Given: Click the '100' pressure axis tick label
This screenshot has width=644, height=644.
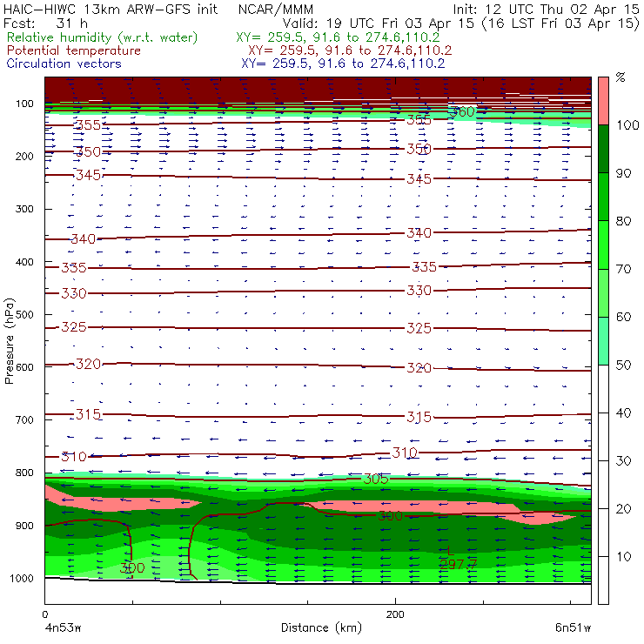Looking at the screenshot, I should click(24, 104).
